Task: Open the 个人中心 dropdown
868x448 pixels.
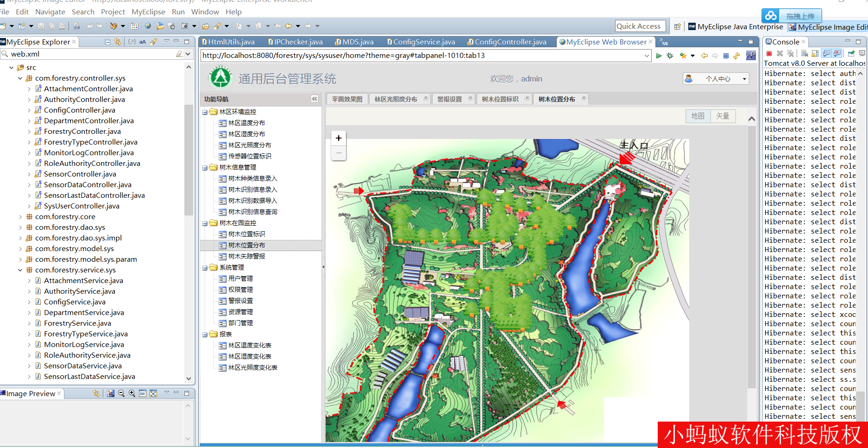Action: point(716,79)
